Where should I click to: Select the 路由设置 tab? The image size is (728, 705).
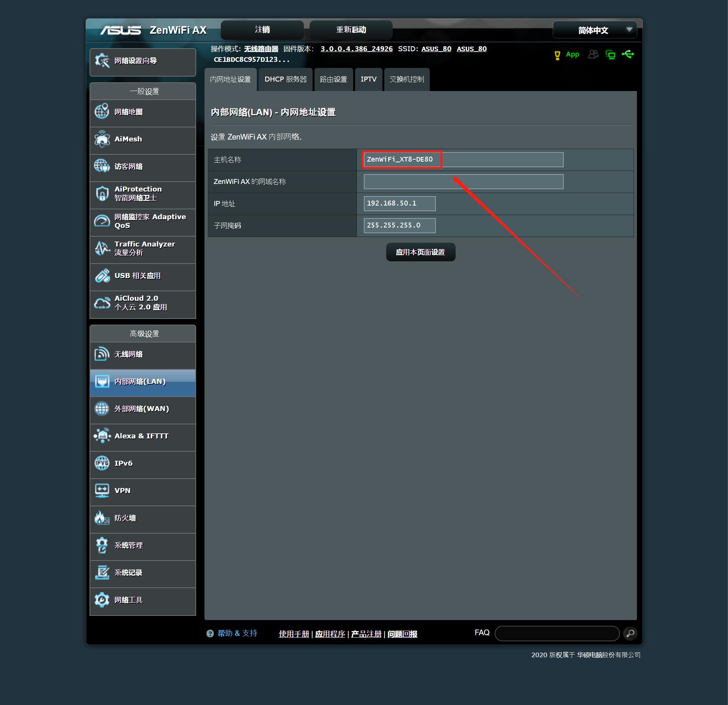pyautogui.click(x=333, y=79)
